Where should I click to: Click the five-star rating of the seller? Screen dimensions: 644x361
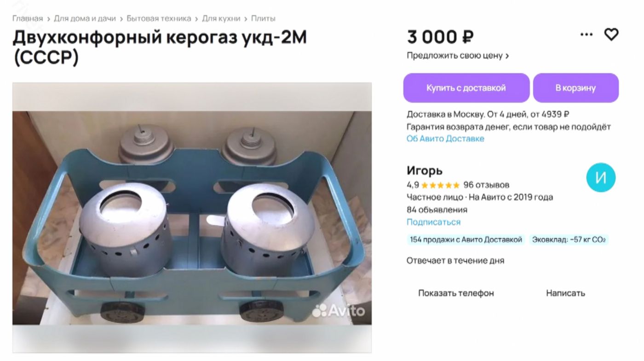click(440, 185)
